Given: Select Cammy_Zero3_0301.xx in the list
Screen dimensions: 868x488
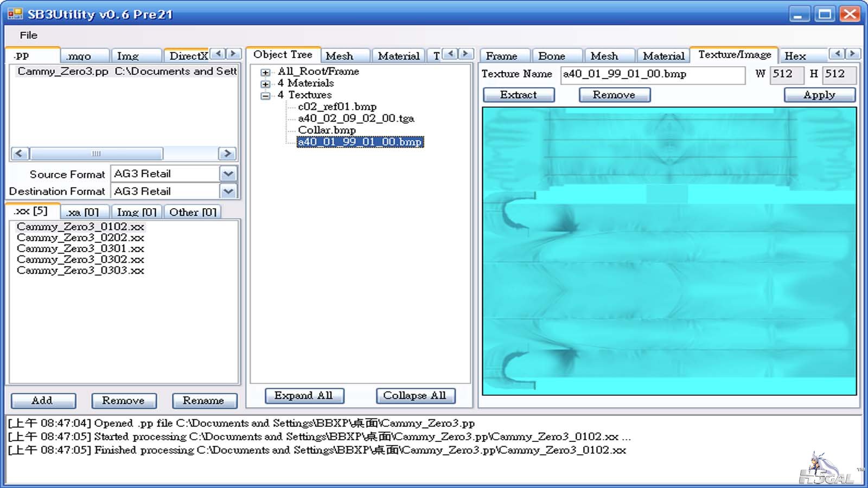Looking at the screenshot, I should pyautogui.click(x=80, y=248).
